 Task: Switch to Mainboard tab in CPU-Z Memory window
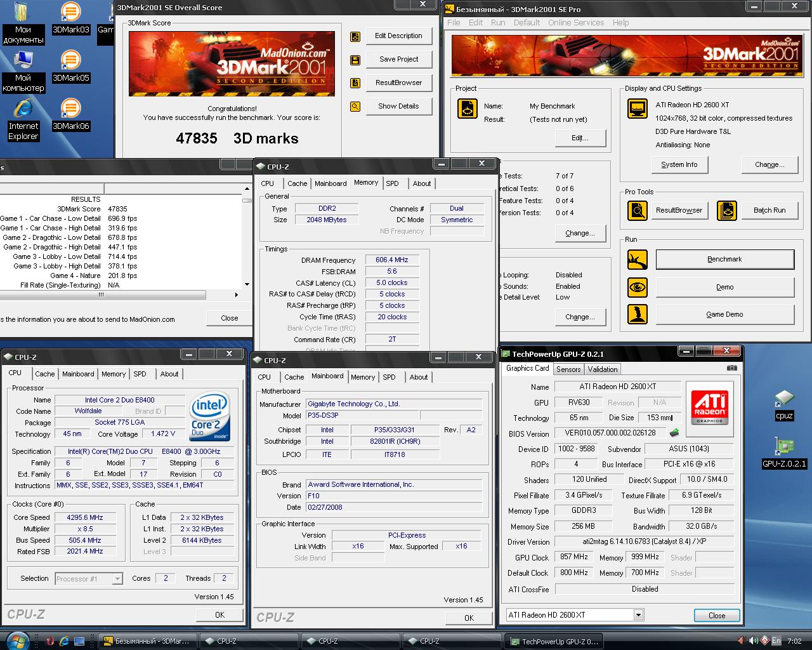331,183
